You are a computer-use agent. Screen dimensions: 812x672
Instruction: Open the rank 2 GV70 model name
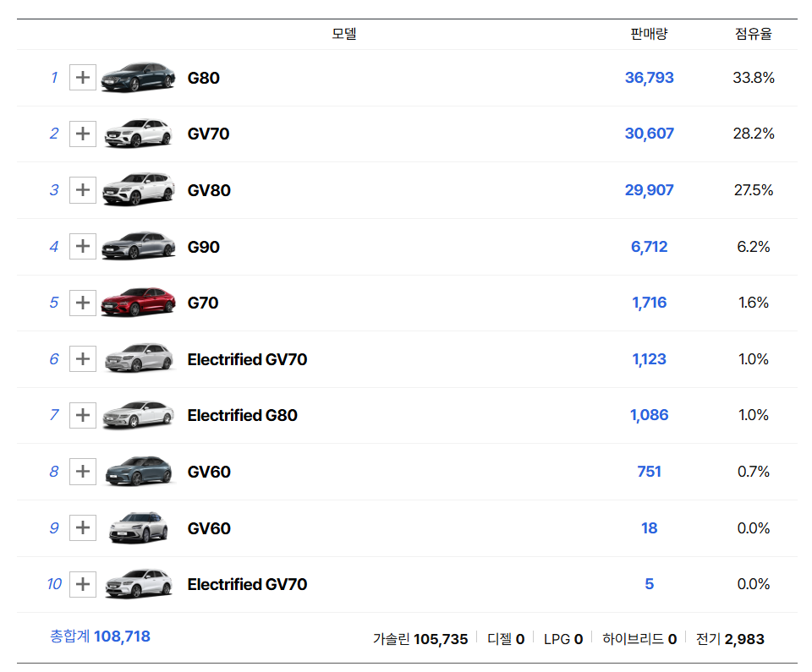[x=208, y=134]
